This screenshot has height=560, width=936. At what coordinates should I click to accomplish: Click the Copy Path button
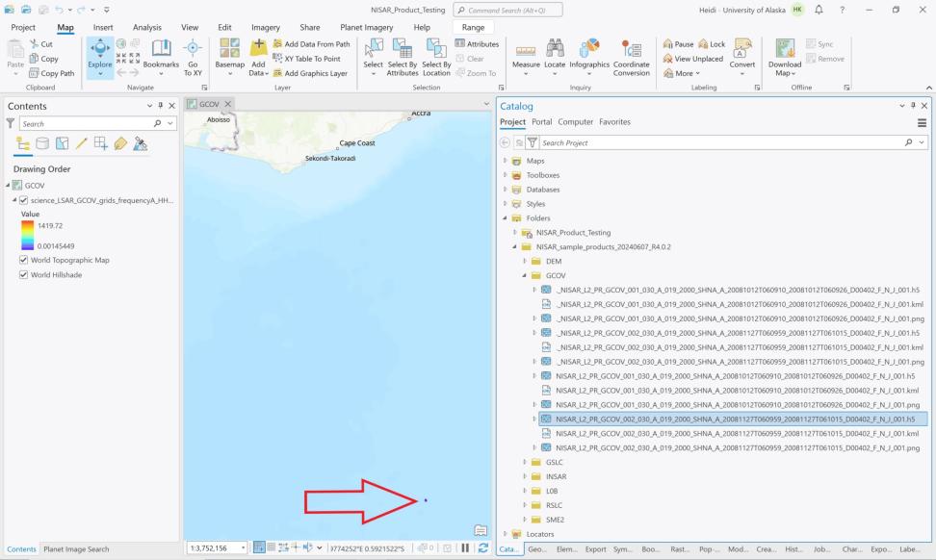(x=52, y=73)
